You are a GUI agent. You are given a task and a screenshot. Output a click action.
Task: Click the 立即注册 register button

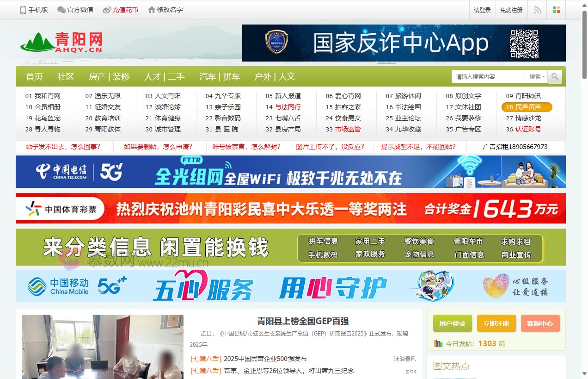(496, 323)
